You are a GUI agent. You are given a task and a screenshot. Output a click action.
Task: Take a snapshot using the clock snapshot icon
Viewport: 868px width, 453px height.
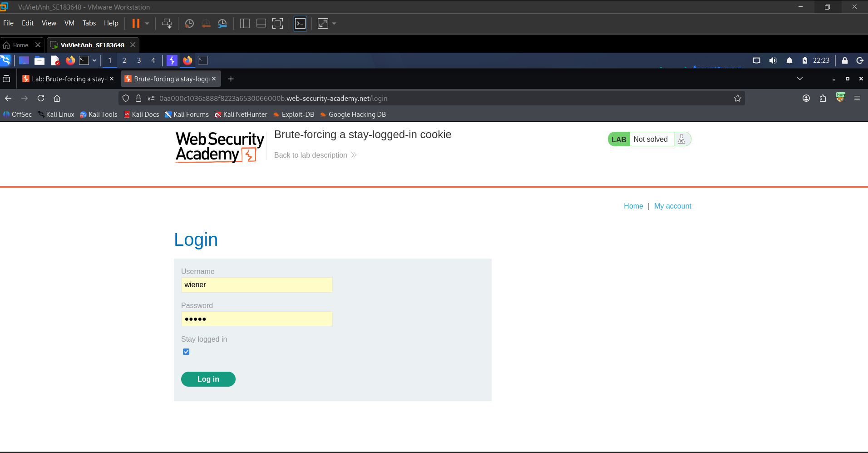tap(189, 24)
